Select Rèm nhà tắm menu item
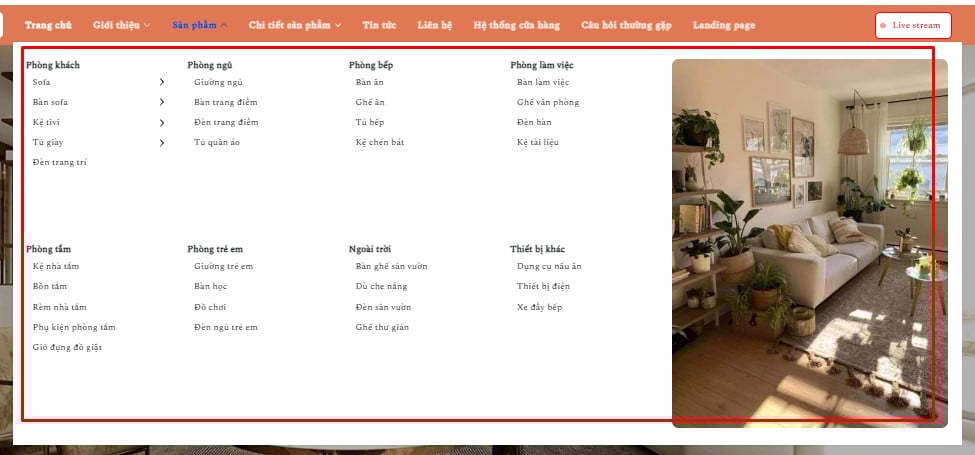Viewport: 975px width, 455px height. pyautogui.click(x=60, y=307)
